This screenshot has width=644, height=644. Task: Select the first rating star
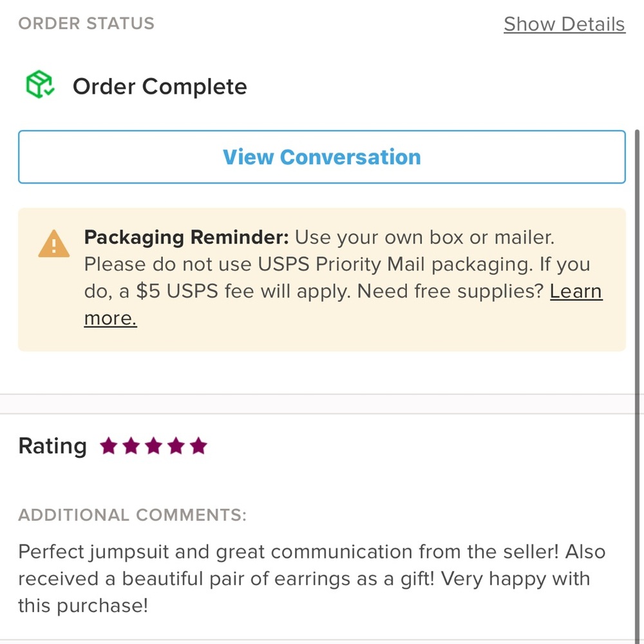pos(108,446)
